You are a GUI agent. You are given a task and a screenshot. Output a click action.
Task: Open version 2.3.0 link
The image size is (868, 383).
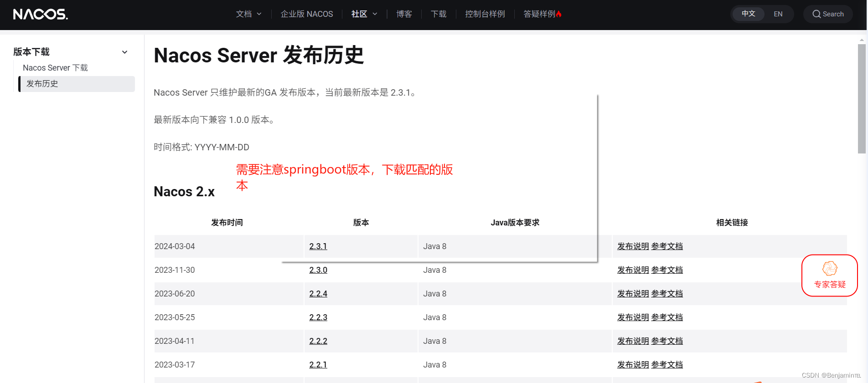(x=318, y=270)
